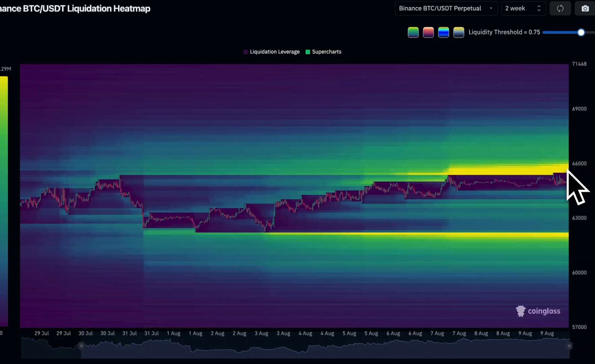This screenshot has width=595, height=364.
Task: Toggle the Supercharts legend series
Action: (323, 52)
